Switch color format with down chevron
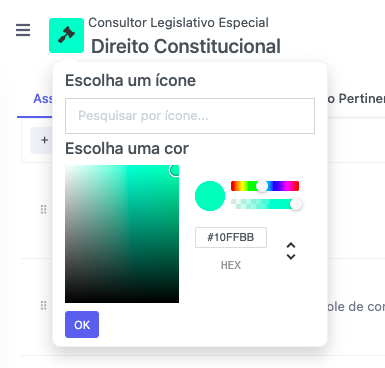Image resolution: width=385 pixels, height=368 pixels. [x=291, y=257]
